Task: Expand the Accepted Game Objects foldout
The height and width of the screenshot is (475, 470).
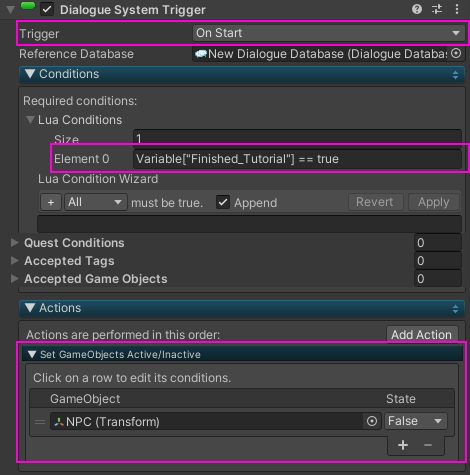Action: [x=14, y=278]
